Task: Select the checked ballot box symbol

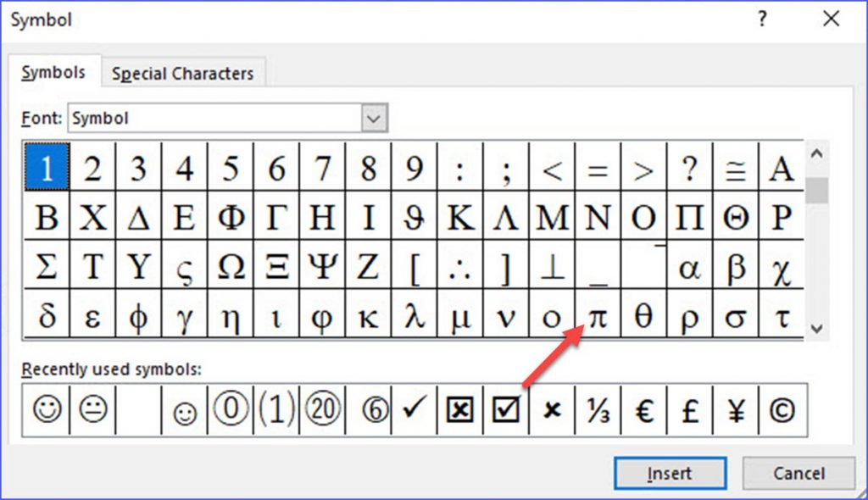Action: [506, 410]
